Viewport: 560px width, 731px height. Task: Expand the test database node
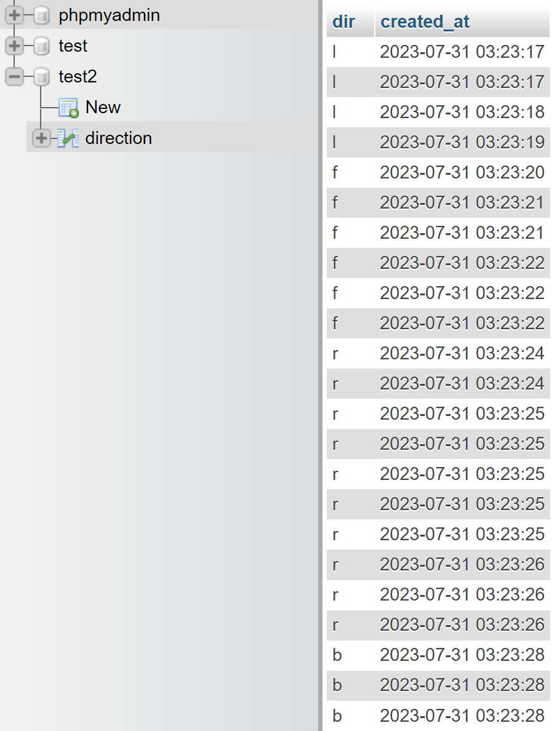tap(14, 46)
